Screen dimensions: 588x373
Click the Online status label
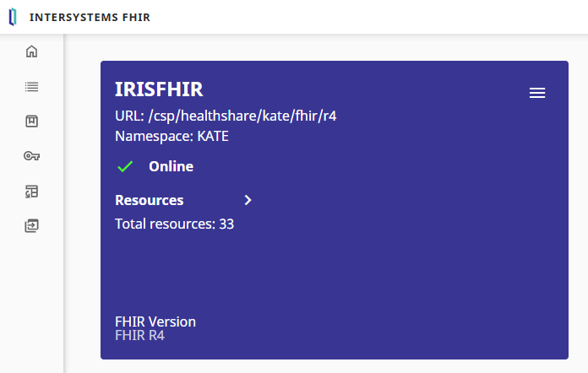171,166
